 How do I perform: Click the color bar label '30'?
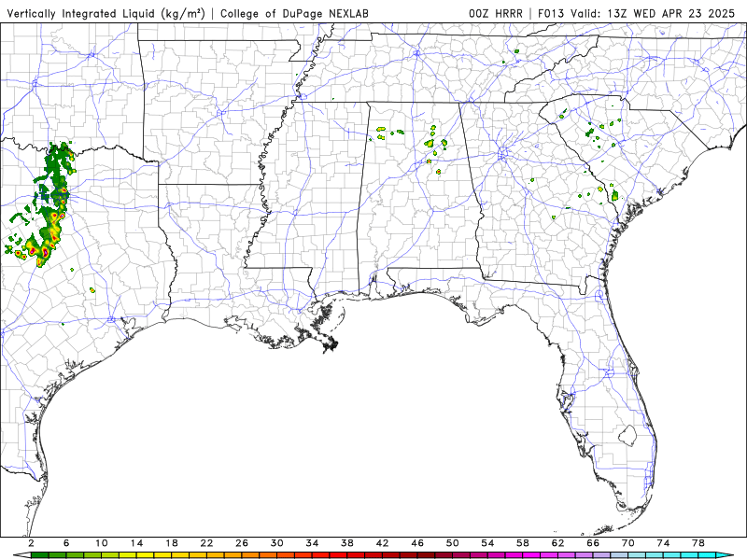click(x=277, y=543)
